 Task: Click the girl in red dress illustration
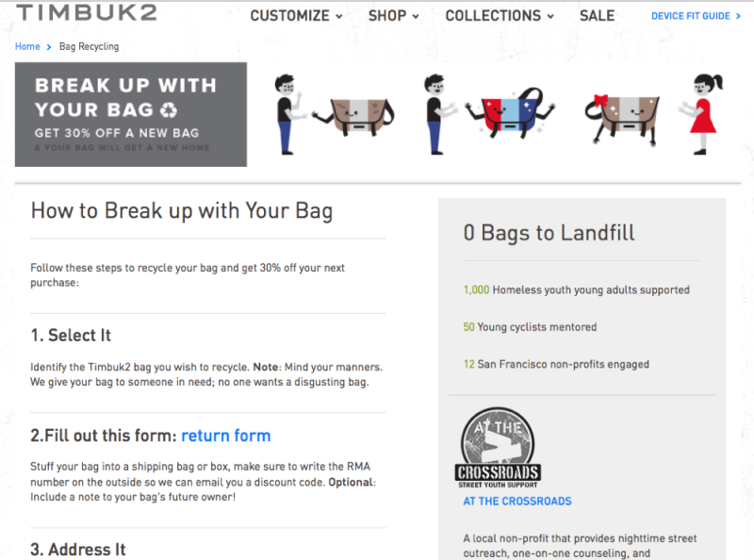point(702,114)
